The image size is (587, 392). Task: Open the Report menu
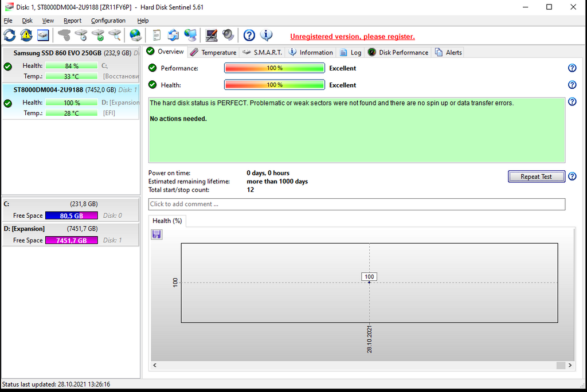click(72, 21)
